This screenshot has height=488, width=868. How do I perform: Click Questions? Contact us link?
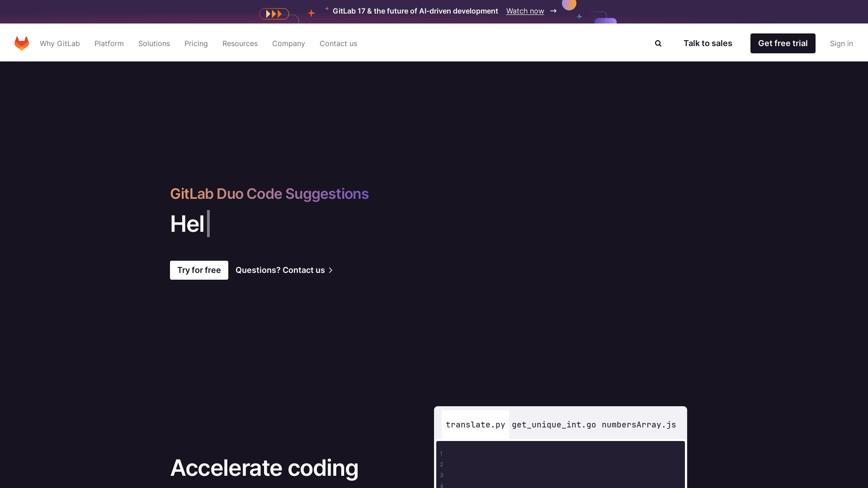tap(284, 270)
